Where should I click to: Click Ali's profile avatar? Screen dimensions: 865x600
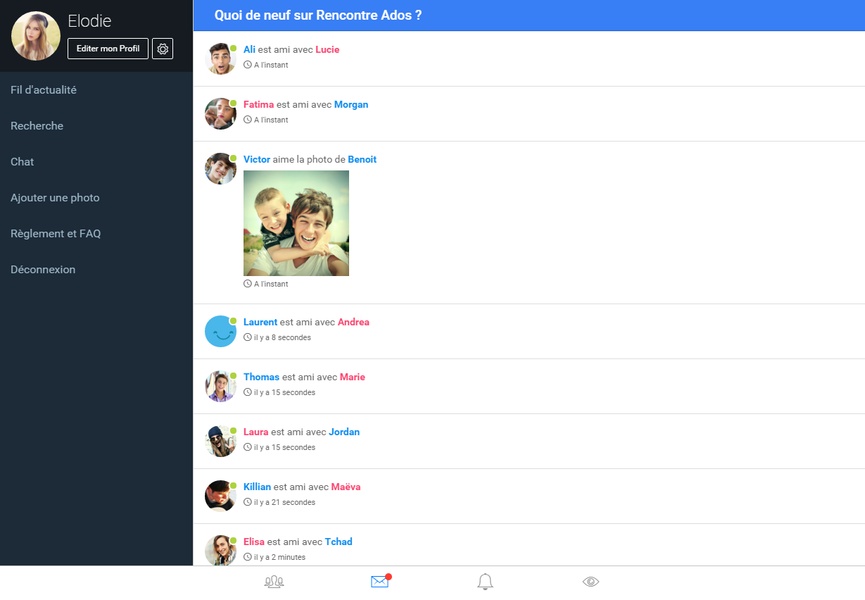click(x=221, y=58)
